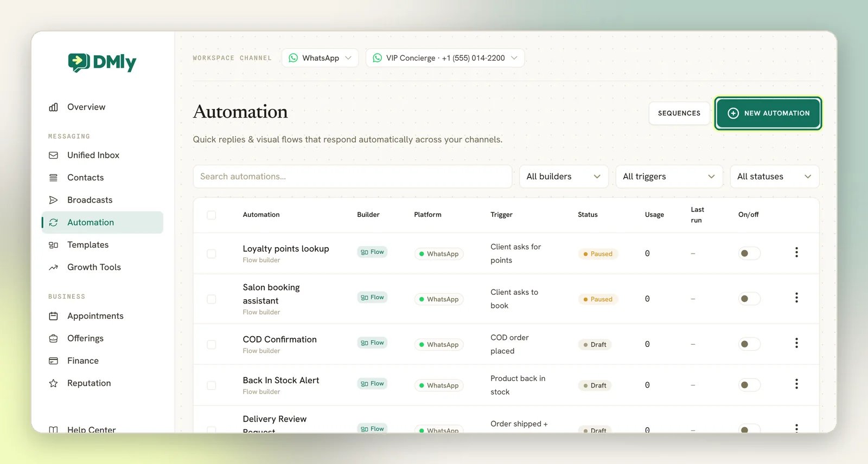Click the New Automation button

(768, 113)
